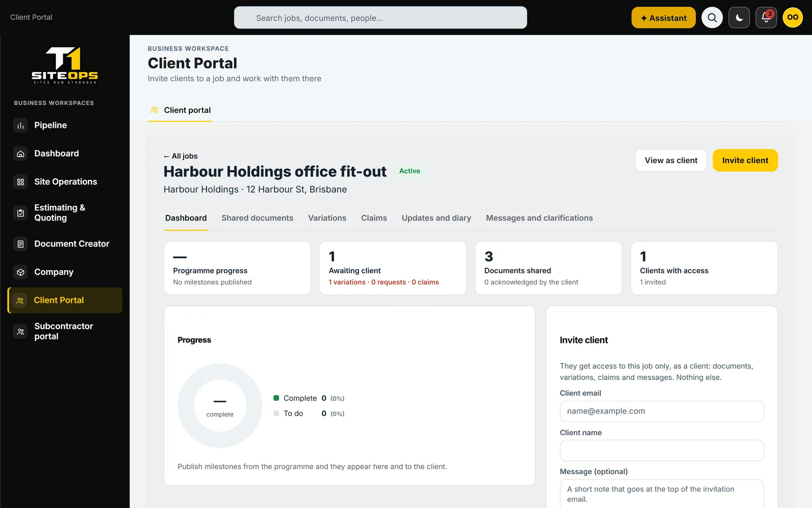
Task: Click the Company box icon
Action: pos(20,272)
